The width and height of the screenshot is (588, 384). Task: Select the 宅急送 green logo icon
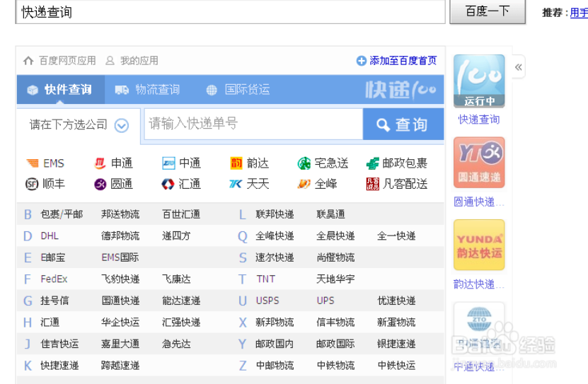coord(304,163)
